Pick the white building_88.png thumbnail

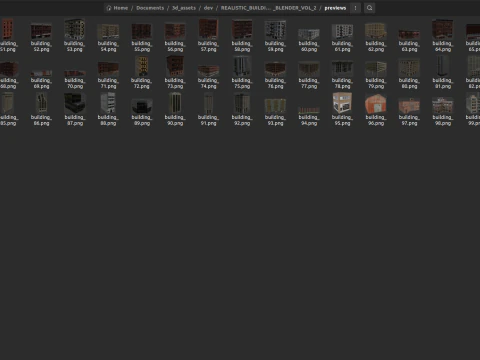tap(108, 103)
